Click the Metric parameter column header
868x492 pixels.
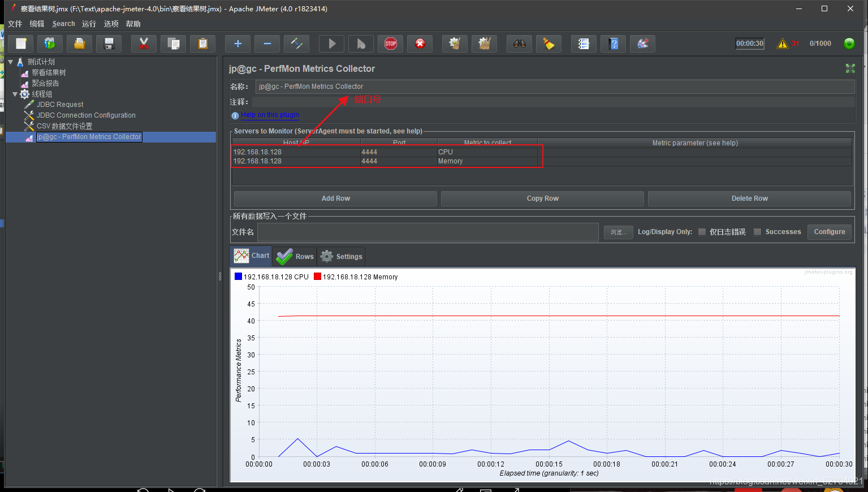click(x=694, y=143)
